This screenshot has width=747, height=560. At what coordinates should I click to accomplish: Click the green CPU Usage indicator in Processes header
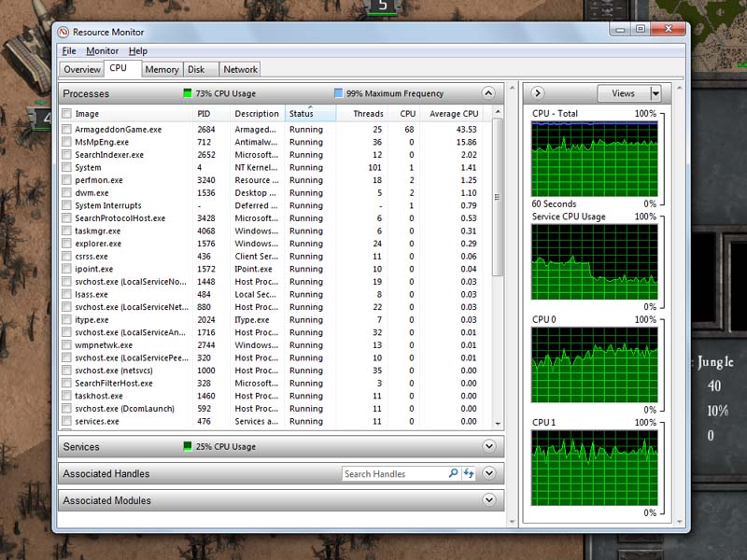point(188,93)
